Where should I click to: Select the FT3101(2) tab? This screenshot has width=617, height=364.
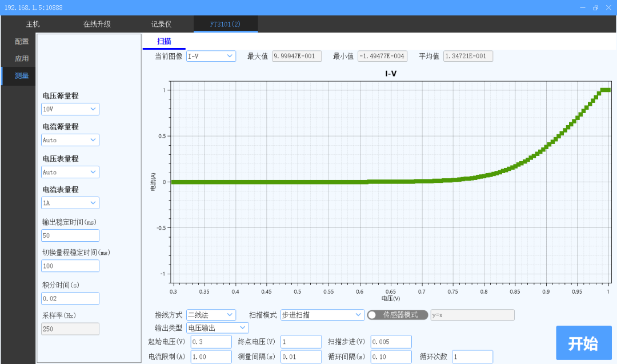226,24
